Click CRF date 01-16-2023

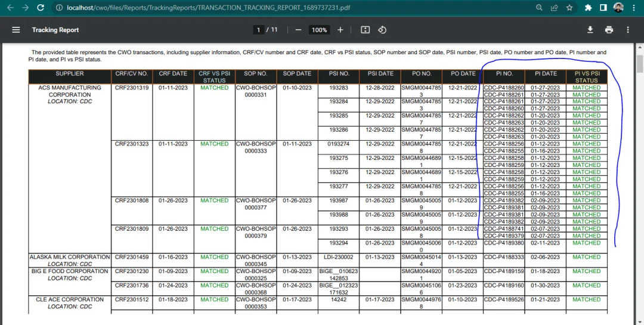[173, 257]
